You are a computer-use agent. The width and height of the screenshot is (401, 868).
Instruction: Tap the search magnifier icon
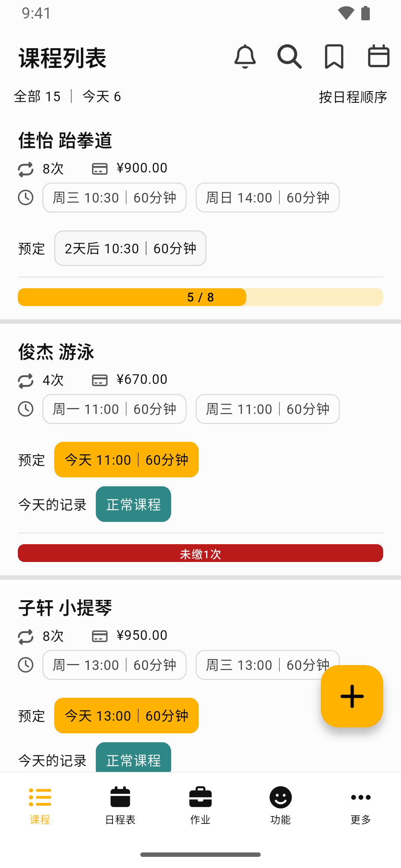(289, 57)
